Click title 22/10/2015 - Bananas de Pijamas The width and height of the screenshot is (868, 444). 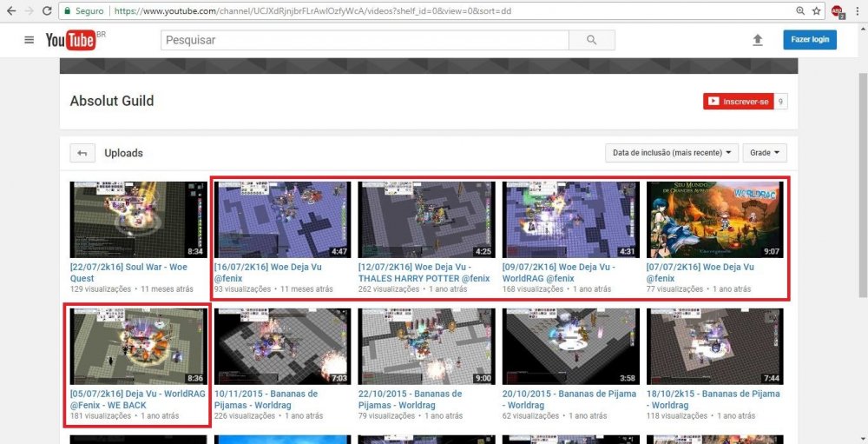click(x=411, y=399)
